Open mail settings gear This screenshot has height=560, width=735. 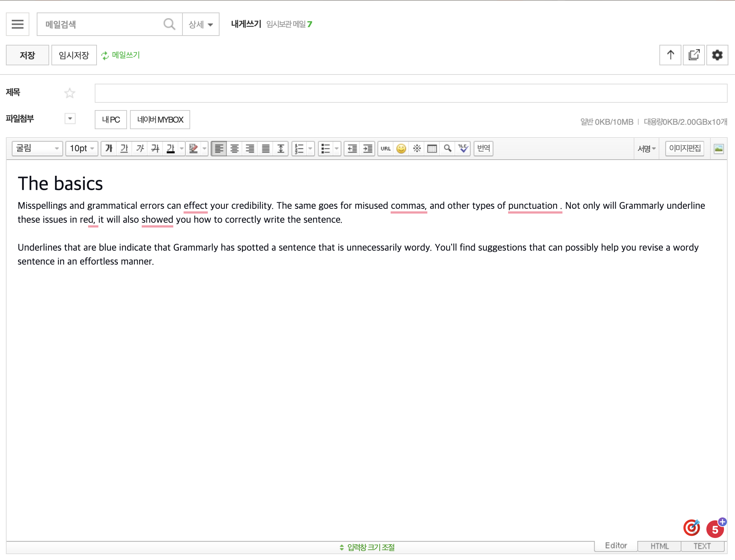click(x=717, y=55)
